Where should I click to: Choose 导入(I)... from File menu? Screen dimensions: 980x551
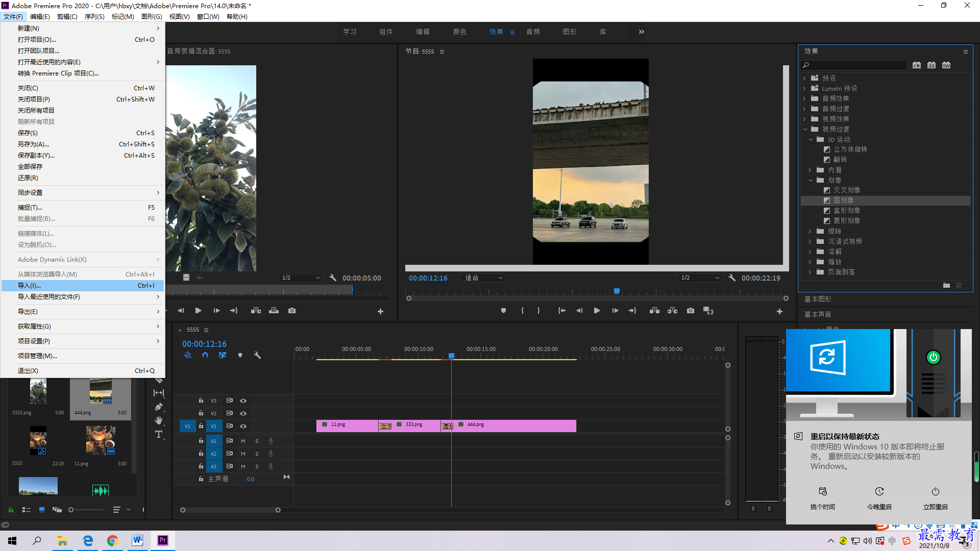click(x=83, y=286)
